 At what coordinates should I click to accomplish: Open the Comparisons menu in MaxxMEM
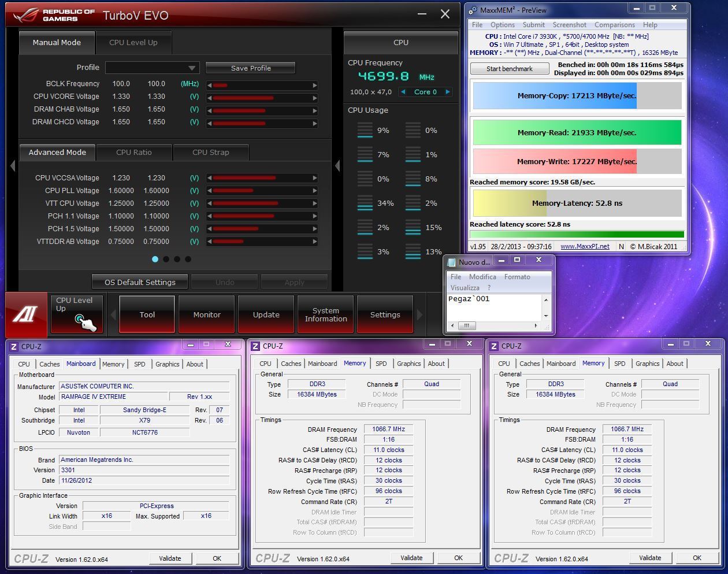pos(614,25)
